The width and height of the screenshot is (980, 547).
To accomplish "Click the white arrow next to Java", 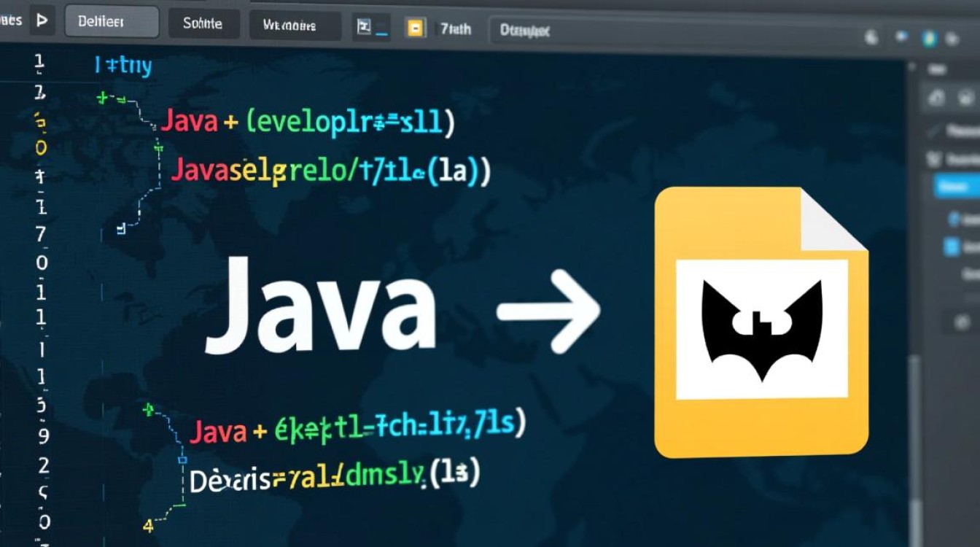I will click(548, 311).
